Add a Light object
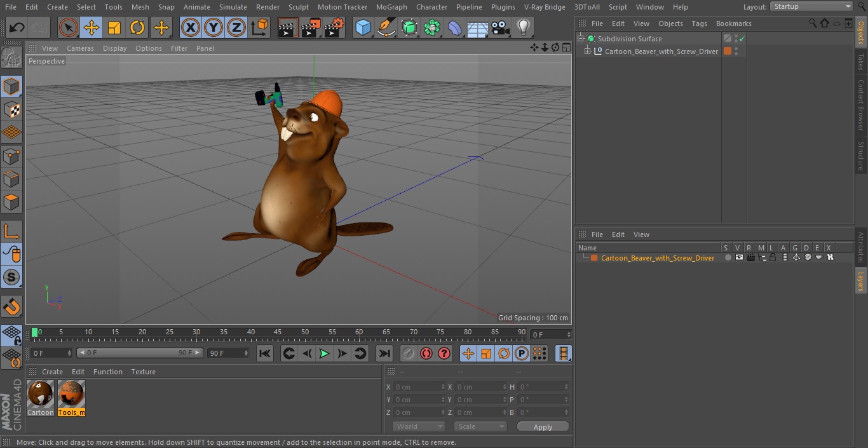 point(524,27)
